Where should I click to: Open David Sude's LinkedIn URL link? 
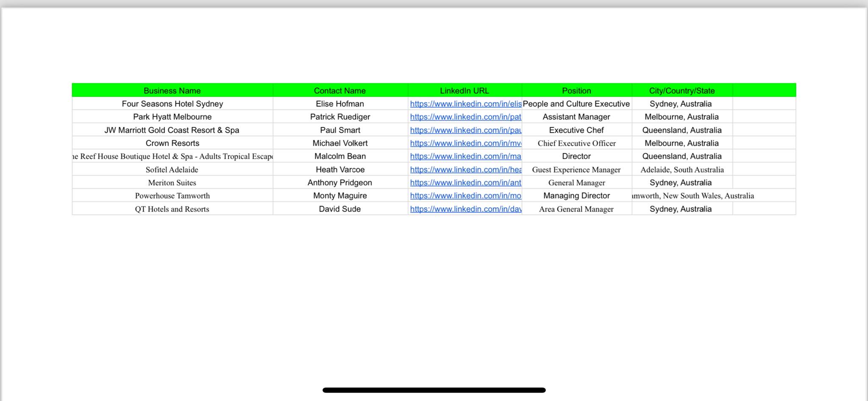point(465,209)
